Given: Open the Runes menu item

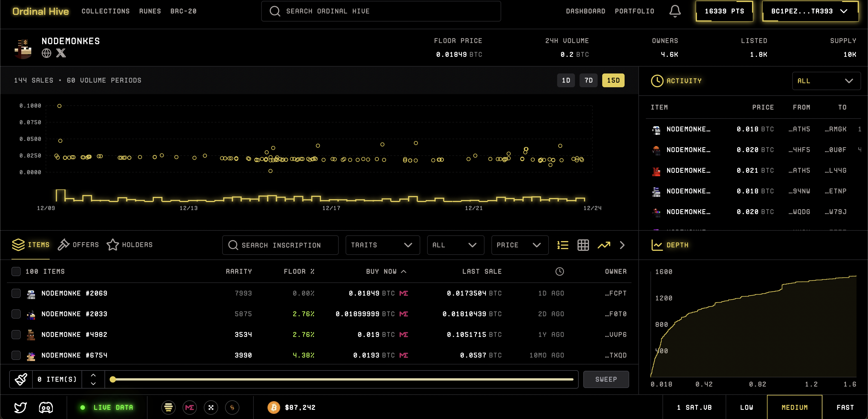Looking at the screenshot, I should [150, 11].
